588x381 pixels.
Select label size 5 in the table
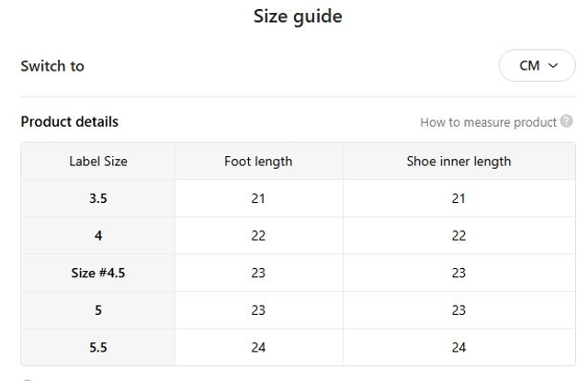(98, 310)
